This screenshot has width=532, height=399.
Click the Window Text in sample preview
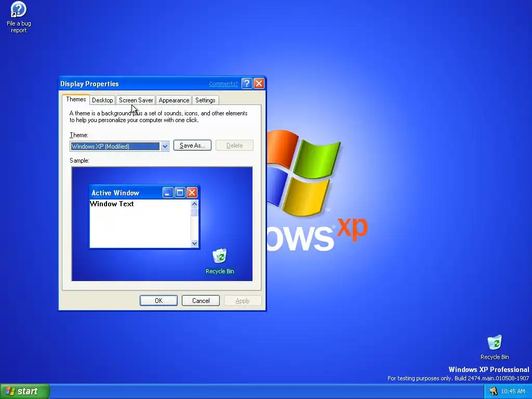click(112, 204)
